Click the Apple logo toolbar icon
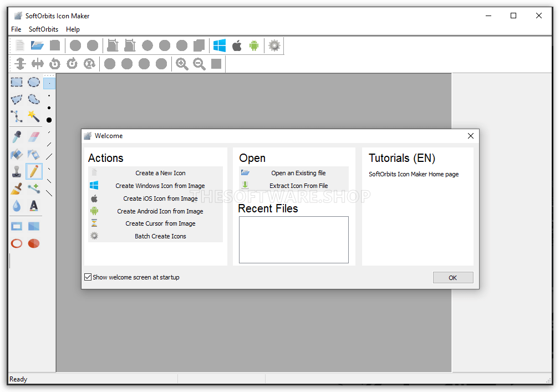The image size is (560, 392). [237, 45]
